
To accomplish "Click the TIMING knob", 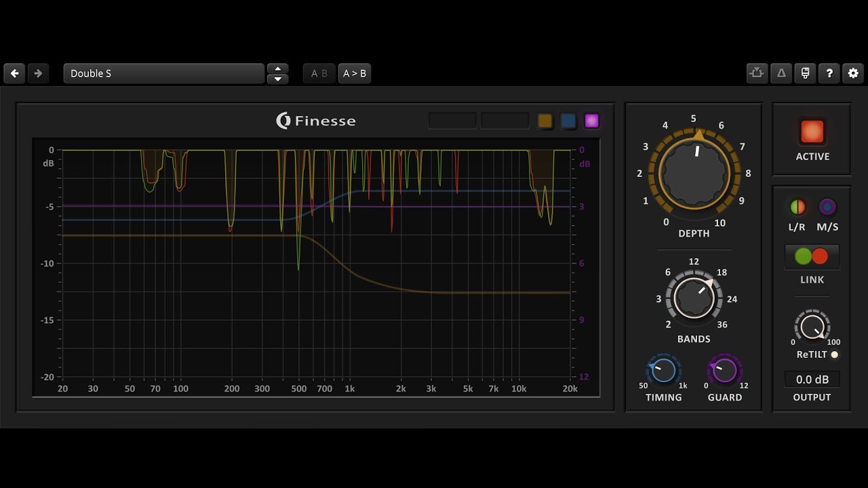I will [663, 371].
